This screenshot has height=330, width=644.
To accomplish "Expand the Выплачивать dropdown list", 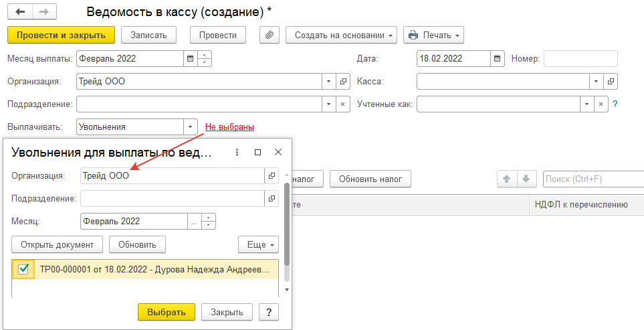I will pyautogui.click(x=191, y=127).
